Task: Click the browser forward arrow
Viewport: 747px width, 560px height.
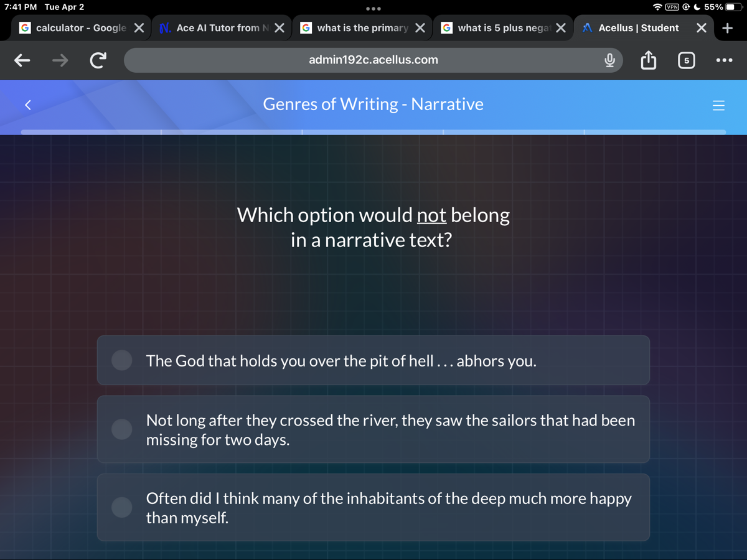Action: pyautogui.click(x=60, y=60)
